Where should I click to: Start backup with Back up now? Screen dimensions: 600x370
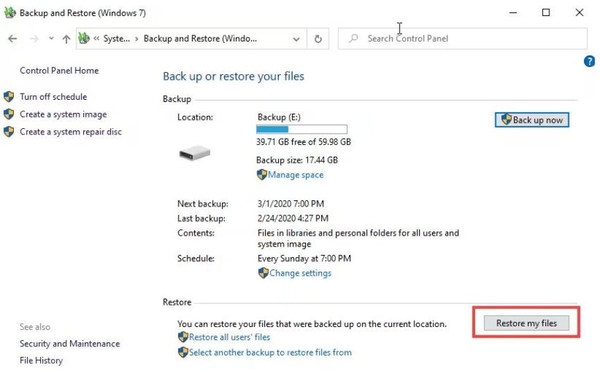click(x=532, y=120)
